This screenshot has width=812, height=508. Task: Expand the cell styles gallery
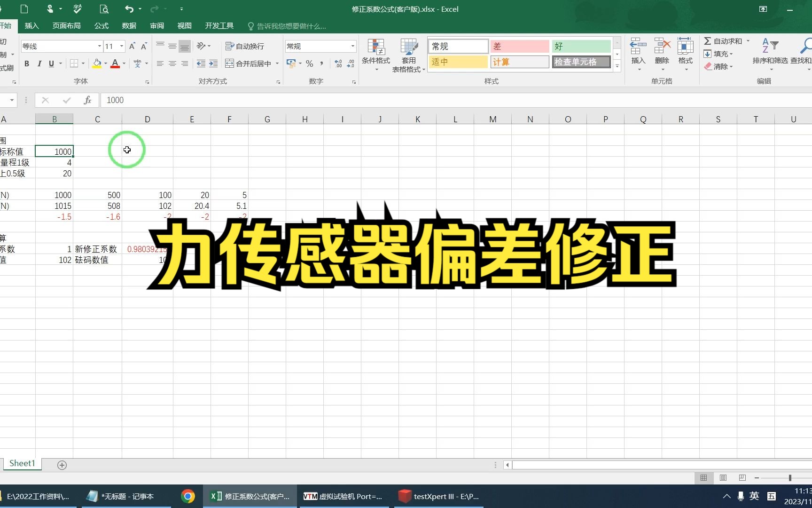[617, 66]
